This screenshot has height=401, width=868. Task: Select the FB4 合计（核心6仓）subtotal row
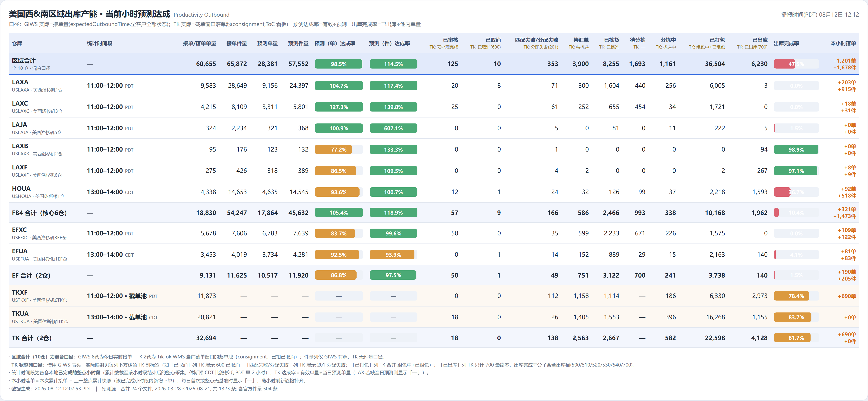click(x=434, y=213)
